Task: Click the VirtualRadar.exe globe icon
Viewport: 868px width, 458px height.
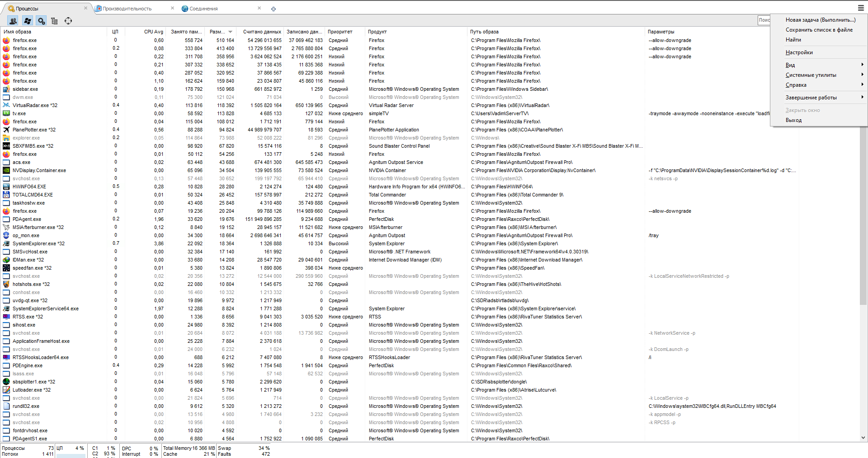Action: coord(6,105)
